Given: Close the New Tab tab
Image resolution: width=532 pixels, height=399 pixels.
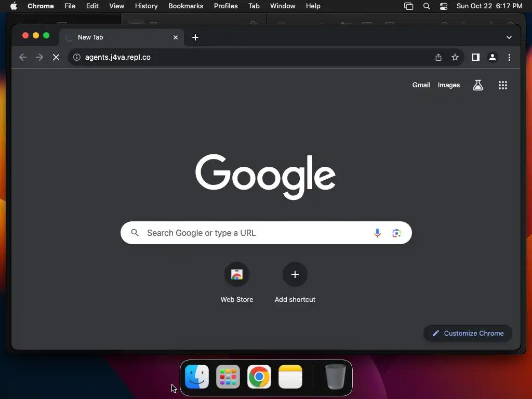Looking at the screenshot, I should (x=176, y=37).
